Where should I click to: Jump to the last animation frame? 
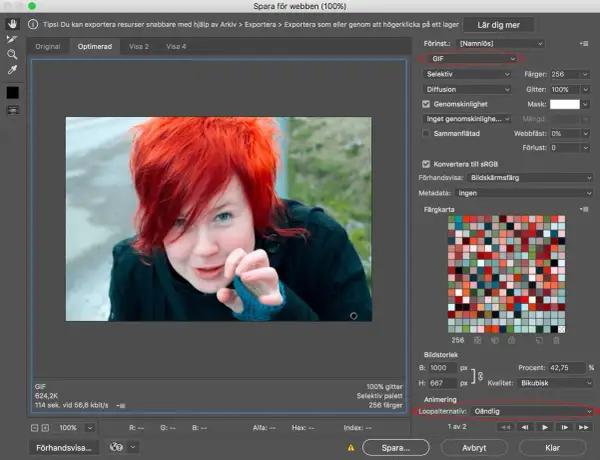[x=584, y=427]
